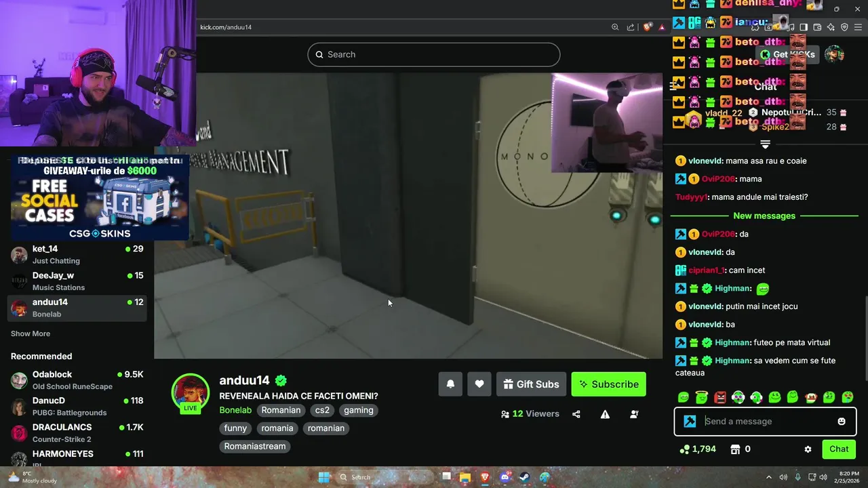This screenshot has height=488, width=868.
Task: Open recommended channel Odablock
Action: [x=77, y=380]
